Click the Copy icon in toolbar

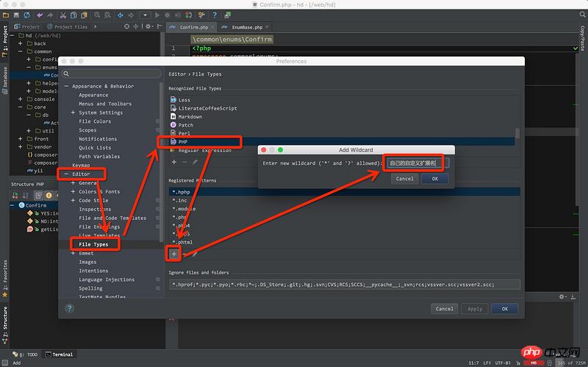coord(73,15)
